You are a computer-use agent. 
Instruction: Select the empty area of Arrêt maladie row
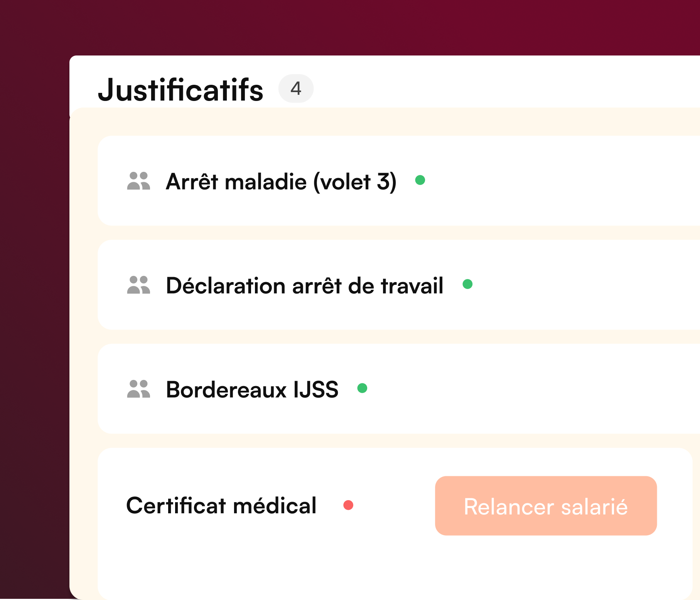[x=559, y=181]
